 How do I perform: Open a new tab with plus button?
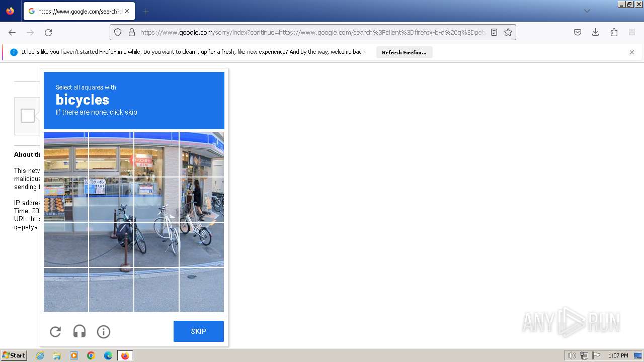(x=145, y=11)
